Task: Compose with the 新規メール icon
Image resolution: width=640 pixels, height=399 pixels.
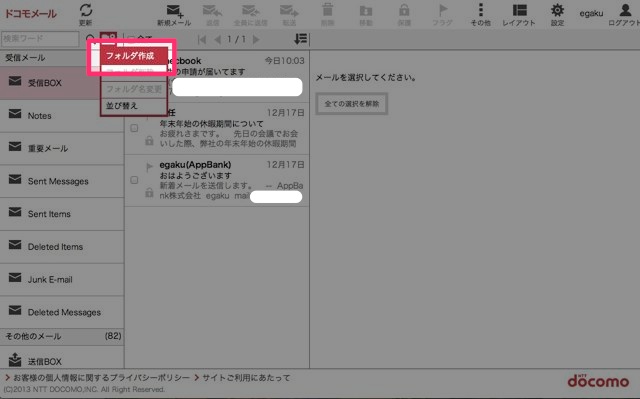Action: click(175, 10)
